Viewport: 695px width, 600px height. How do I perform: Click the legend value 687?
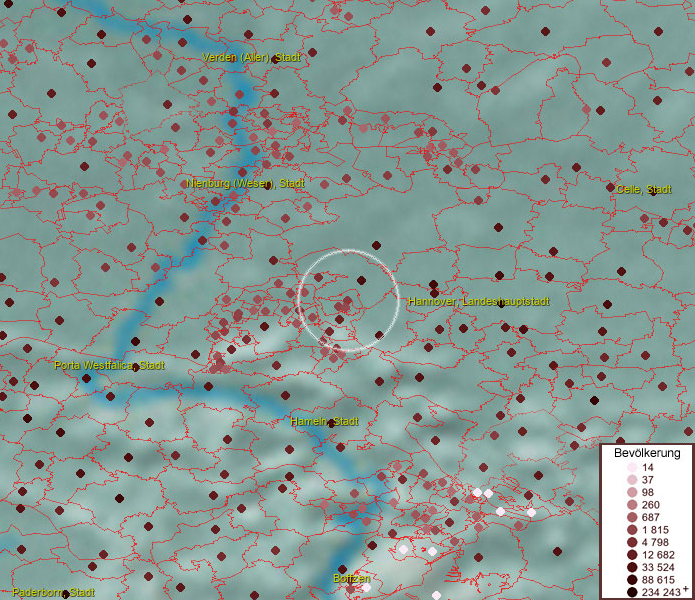[651, 517]
